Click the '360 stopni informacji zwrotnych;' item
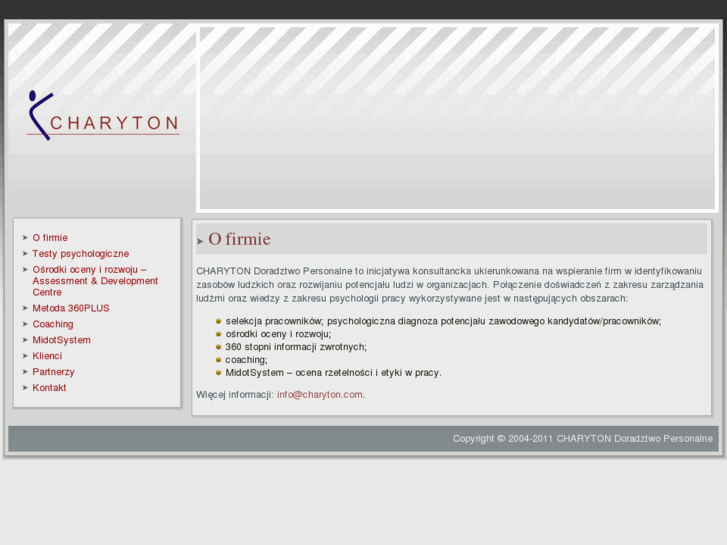This screenshot has width=727, height=545. point(296,347)
